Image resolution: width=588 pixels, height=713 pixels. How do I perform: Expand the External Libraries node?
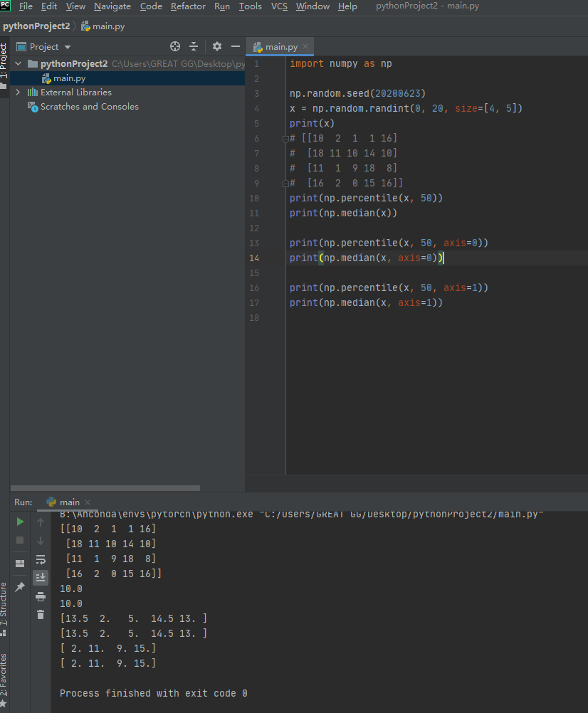[x=18, y=92]
